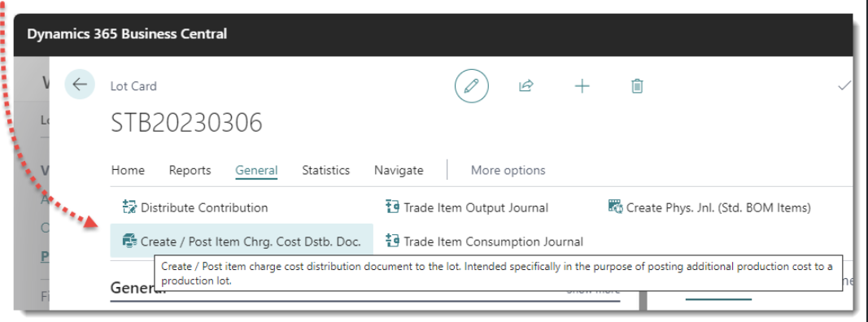
Task: Click the pencil edit icon
Action: click(472, 85)
